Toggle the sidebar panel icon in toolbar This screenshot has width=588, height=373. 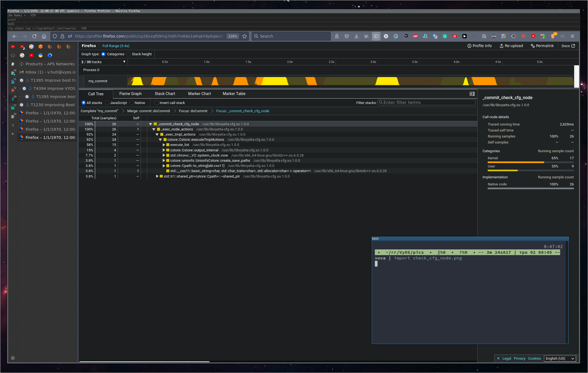point(376,36)
